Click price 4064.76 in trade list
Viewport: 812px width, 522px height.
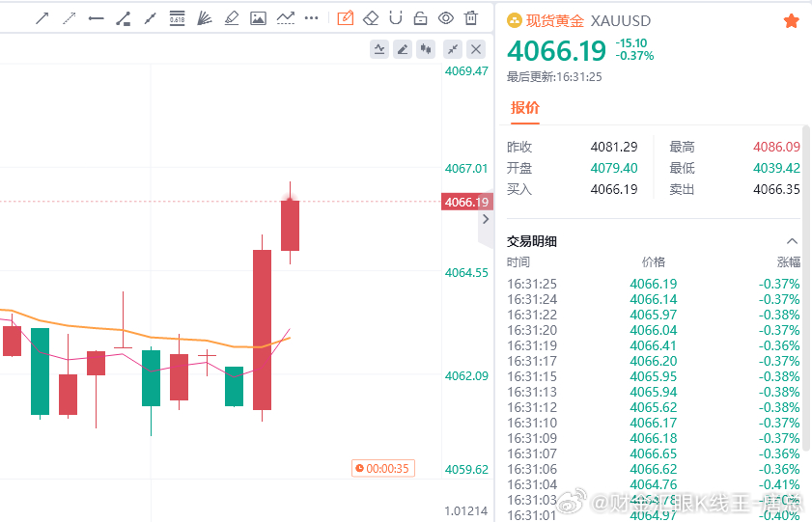(653, 484)
